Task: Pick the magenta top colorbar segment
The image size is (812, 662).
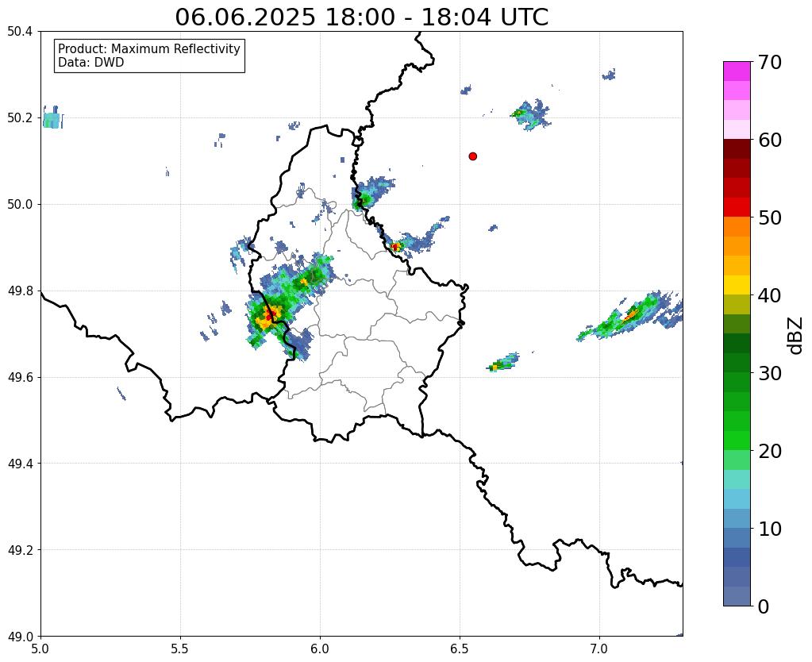Action: coord(737,71)
